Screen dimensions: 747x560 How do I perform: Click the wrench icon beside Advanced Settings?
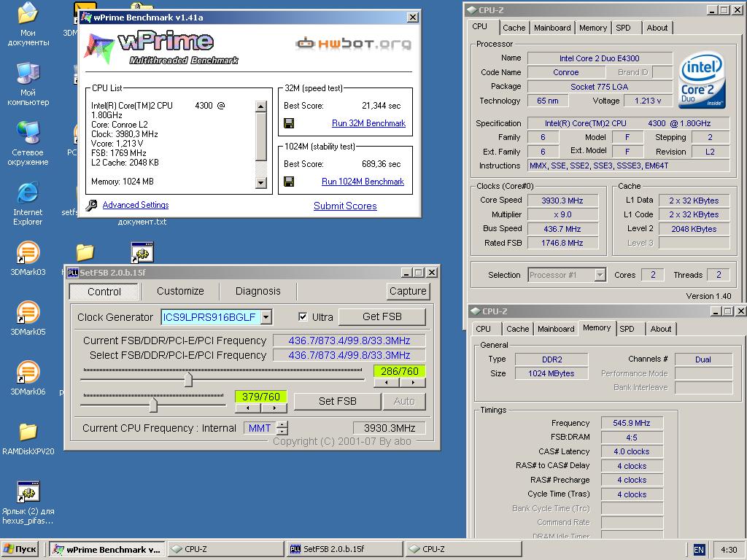coord(91,205)
